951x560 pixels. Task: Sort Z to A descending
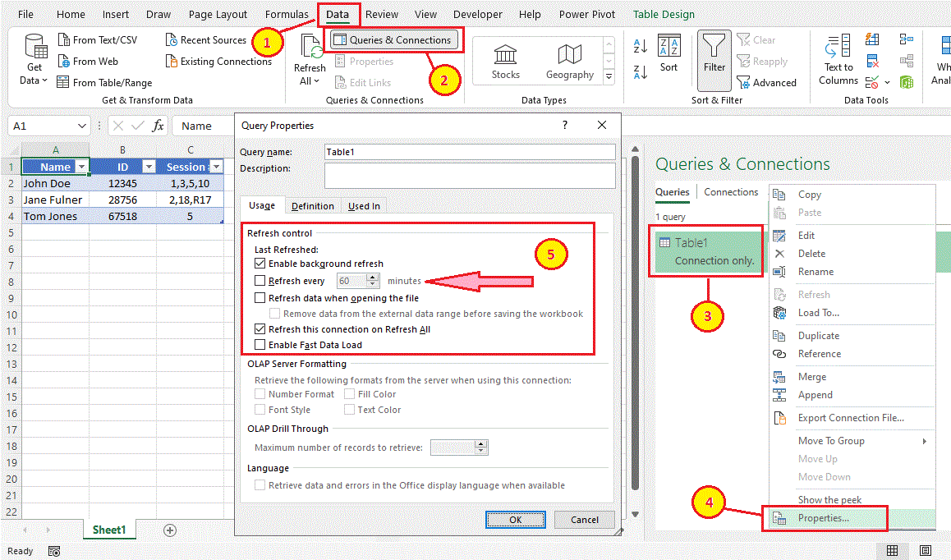(x=641, y=72)
